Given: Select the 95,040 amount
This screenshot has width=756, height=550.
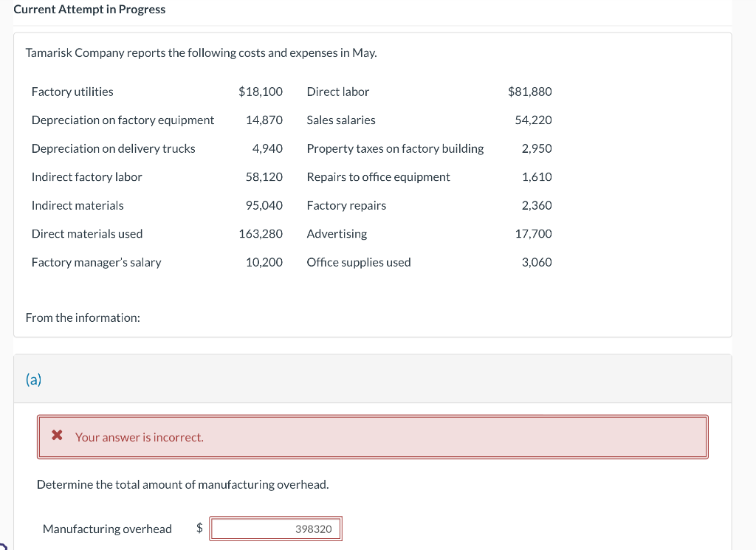Looking at the screenshot, I should [264, 205].
